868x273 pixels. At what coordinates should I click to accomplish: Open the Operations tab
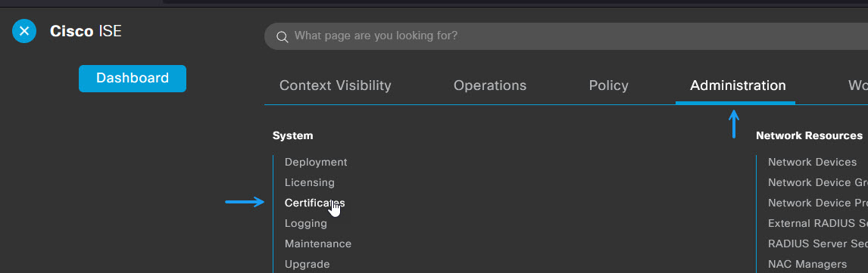[x=490, y=85]
